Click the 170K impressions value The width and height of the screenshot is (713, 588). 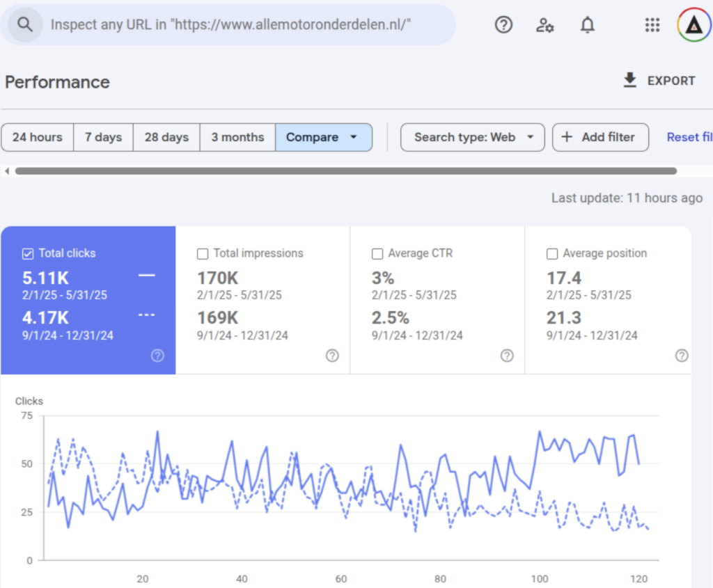[217, 278]
